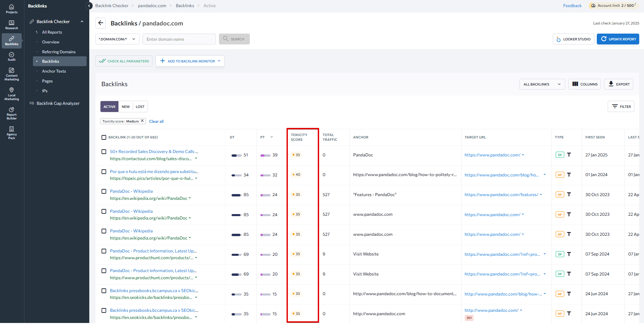
Task: Click DT bar for contactout row
Action: 236,155
